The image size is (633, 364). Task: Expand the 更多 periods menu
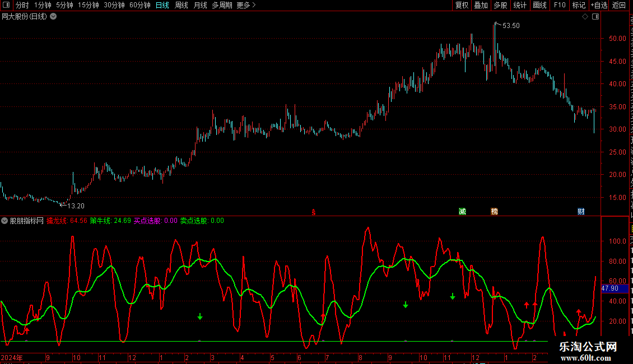point(246,5)
